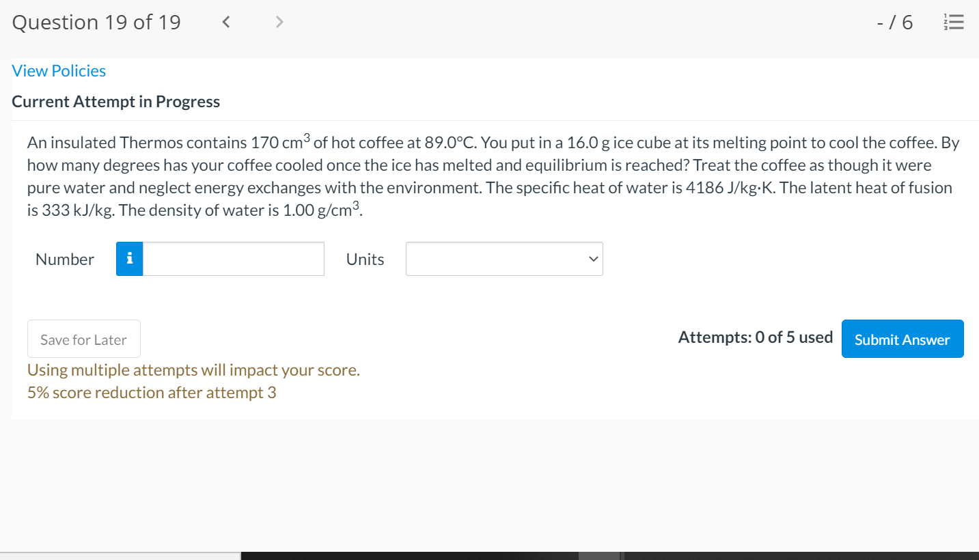Click the "Attempts: 0 of 5 used" text
Screen dimensions: 979x560
click(x=755, y=337)
